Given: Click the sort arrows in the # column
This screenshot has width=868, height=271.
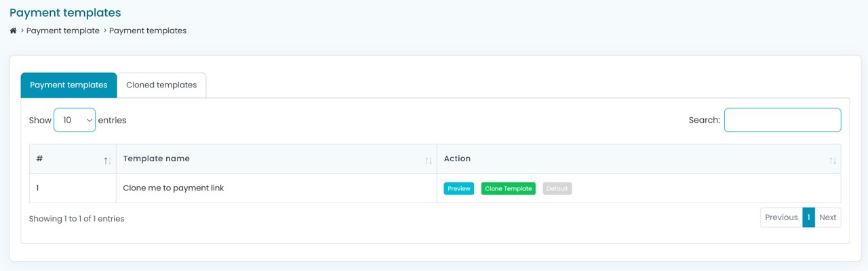Looking at the screenshot, I should 107,161.
